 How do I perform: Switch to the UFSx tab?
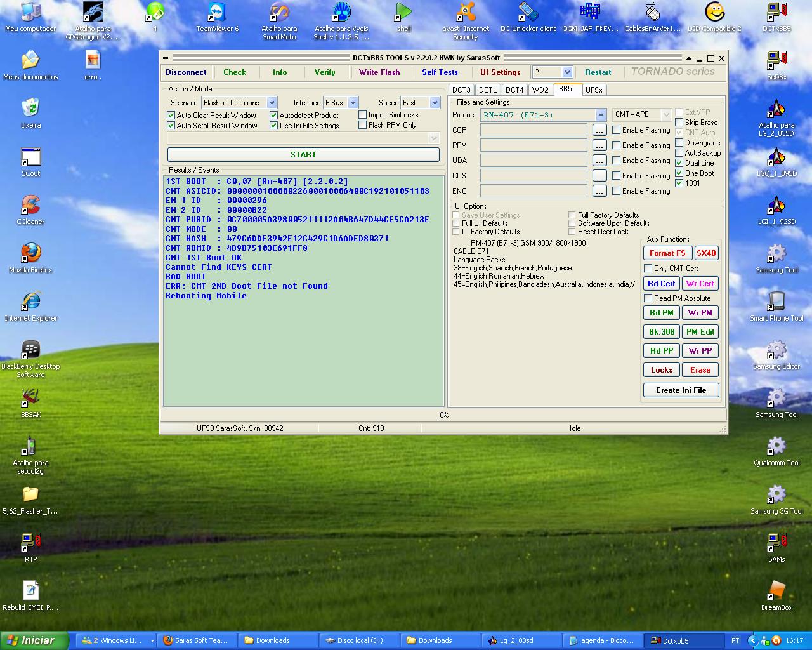[594, 90]
